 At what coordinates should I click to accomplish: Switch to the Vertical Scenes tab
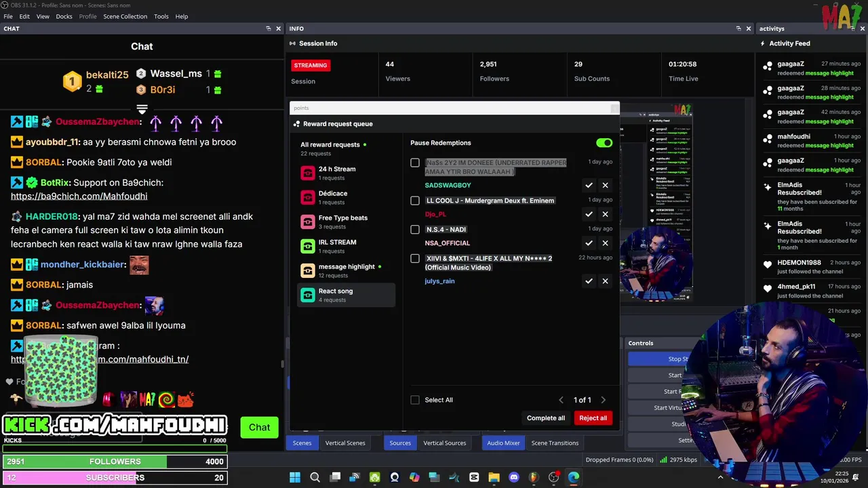click(345, 443)
